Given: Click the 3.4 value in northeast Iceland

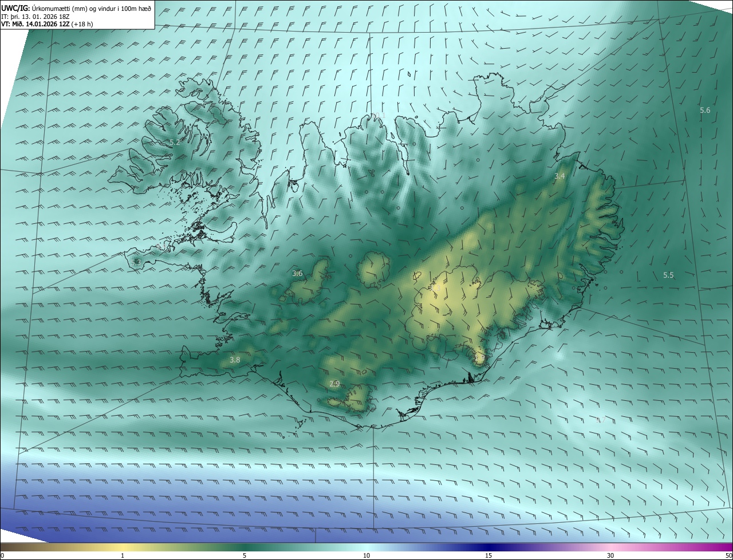Looking at the screenshot, I should coord(559,176).
